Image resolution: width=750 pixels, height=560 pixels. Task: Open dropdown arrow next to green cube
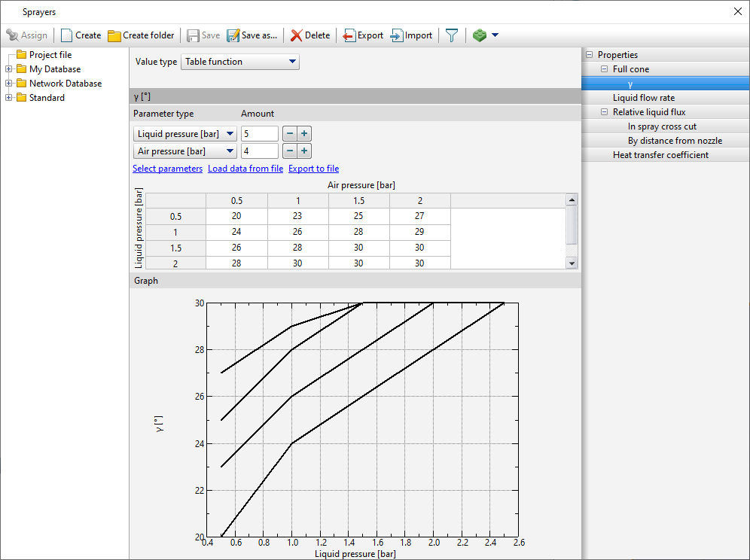[495, 35]
